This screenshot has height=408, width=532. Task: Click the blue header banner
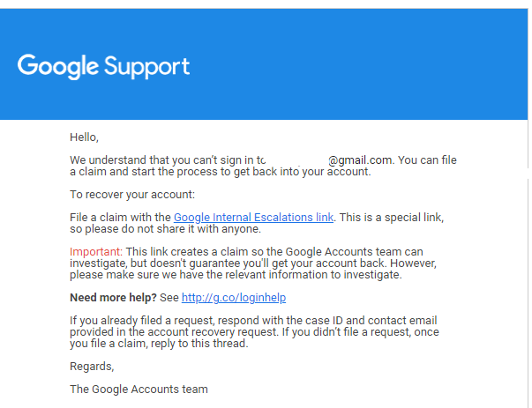264,64
